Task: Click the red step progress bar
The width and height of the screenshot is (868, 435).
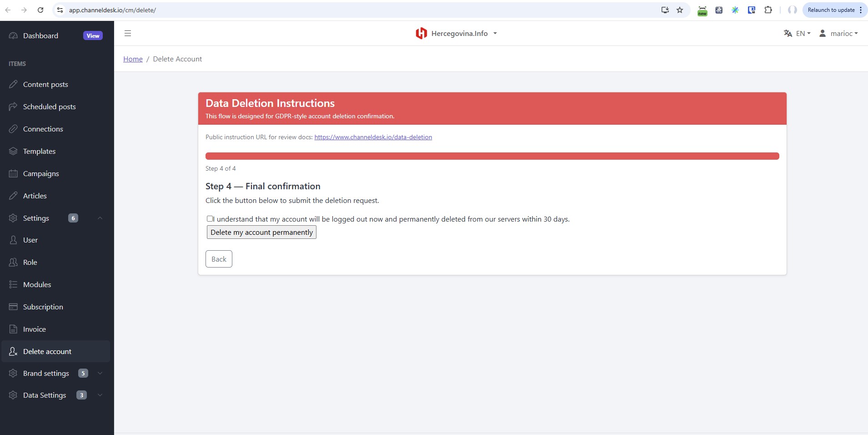Action: tap(492, 156)
